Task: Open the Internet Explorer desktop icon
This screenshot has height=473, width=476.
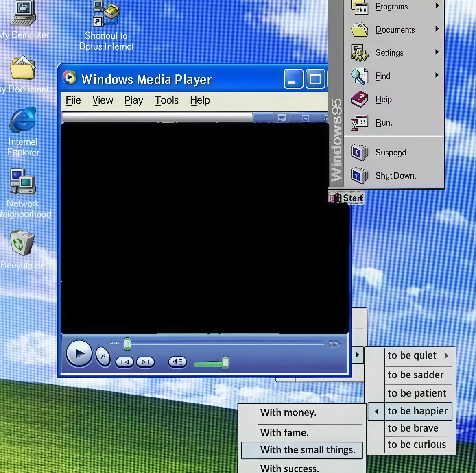Action: (23, 120)
